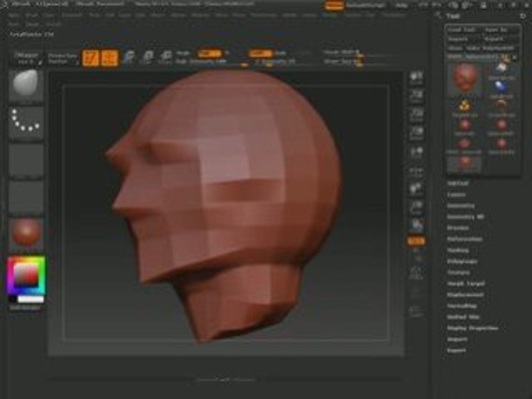Open the empty alpha slot below stroke

pyautogui.click(x=26, y=160)
